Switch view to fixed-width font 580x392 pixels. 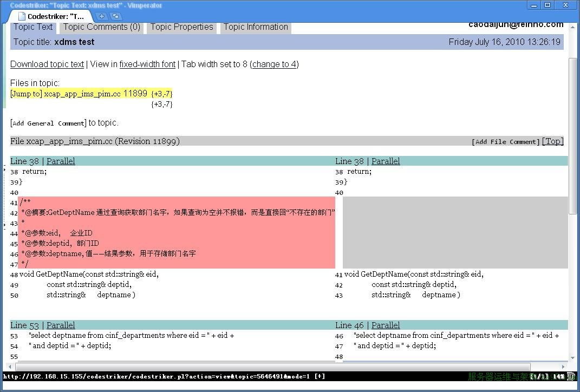pos(147,64)
